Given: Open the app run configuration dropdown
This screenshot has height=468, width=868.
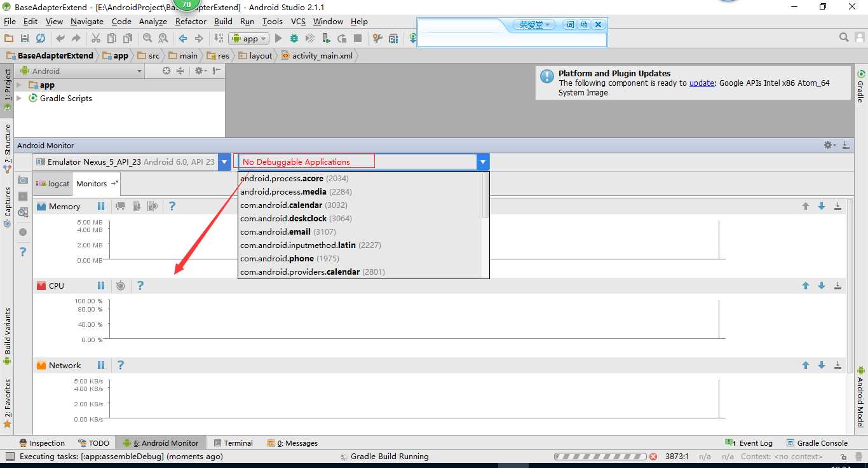Looking at the screenshot, I should coord(249,39).
